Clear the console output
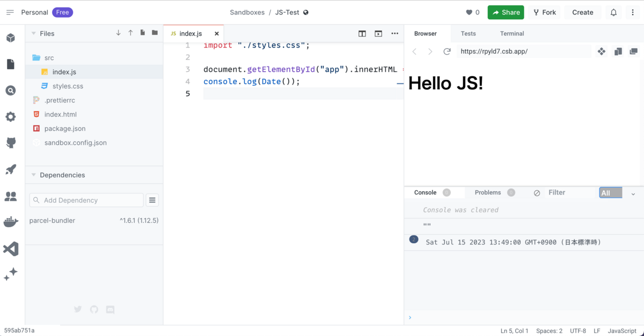644x336 pixels. pos(537,192)
